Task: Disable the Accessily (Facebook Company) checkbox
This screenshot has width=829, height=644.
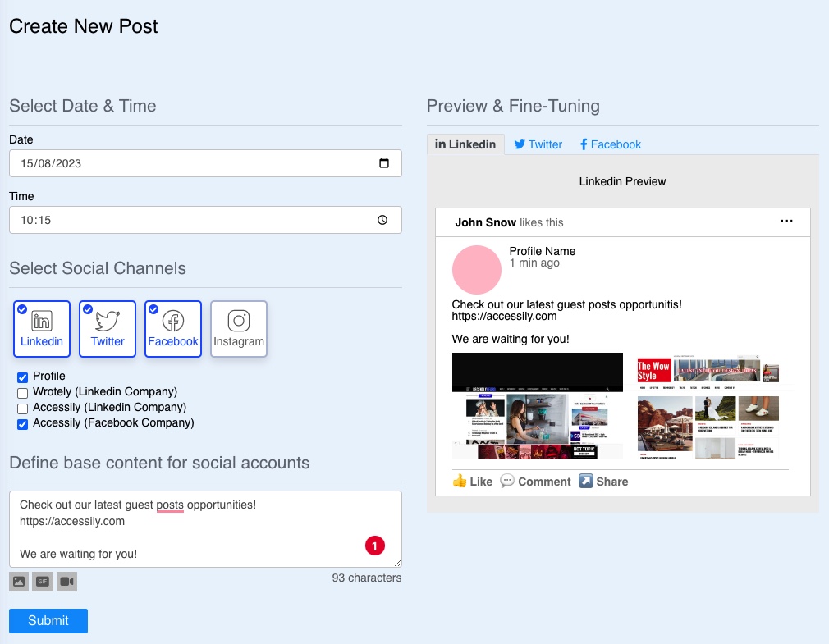Action: [22, 424]
